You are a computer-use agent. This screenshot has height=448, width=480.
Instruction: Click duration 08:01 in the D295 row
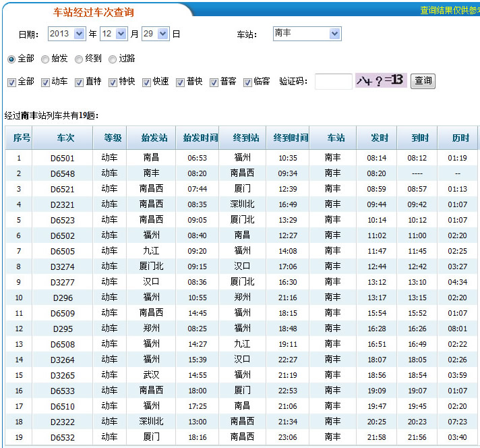click(x=457, y=329)
